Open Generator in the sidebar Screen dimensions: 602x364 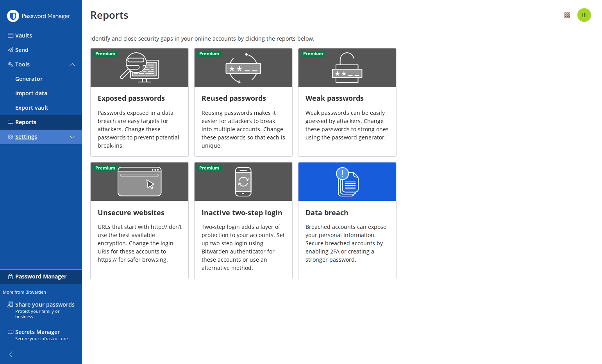pos(29,79)
